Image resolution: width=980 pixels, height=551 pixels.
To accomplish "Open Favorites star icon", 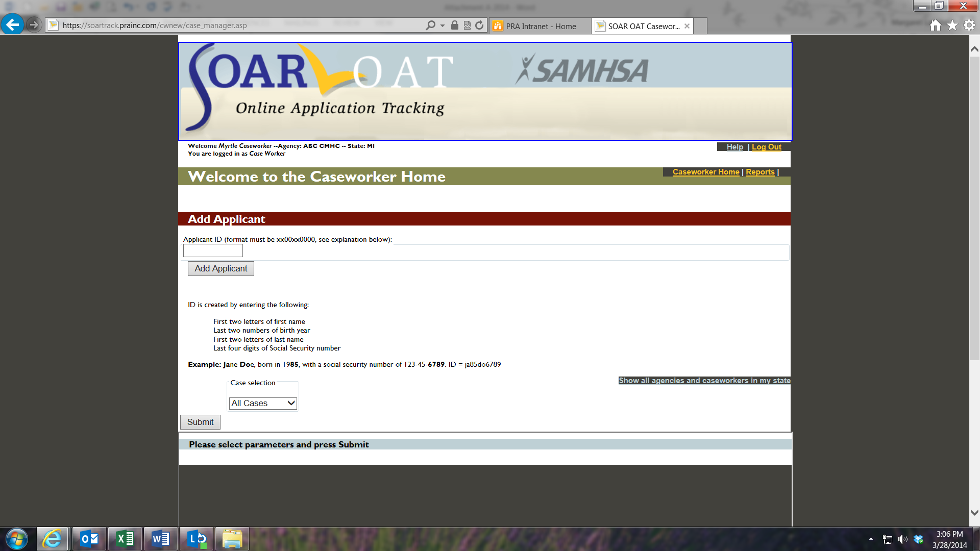I will tap(952, 25).
